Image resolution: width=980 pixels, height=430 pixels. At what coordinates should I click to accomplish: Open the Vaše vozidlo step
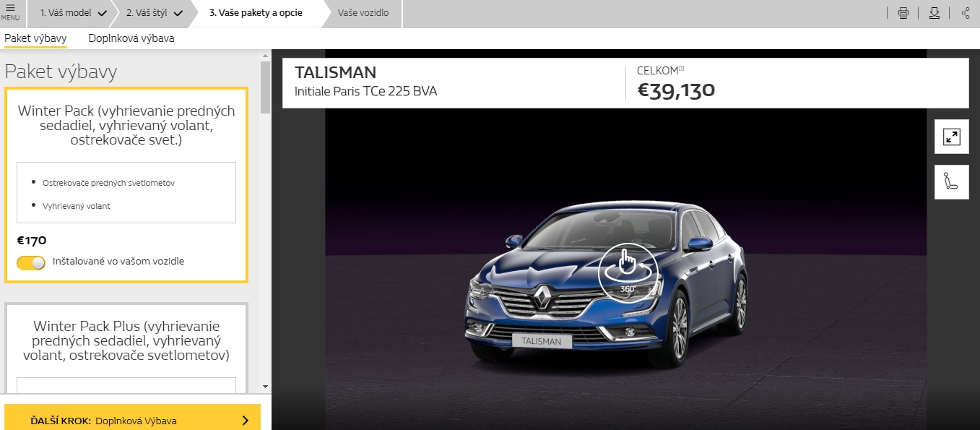point(363,13)
